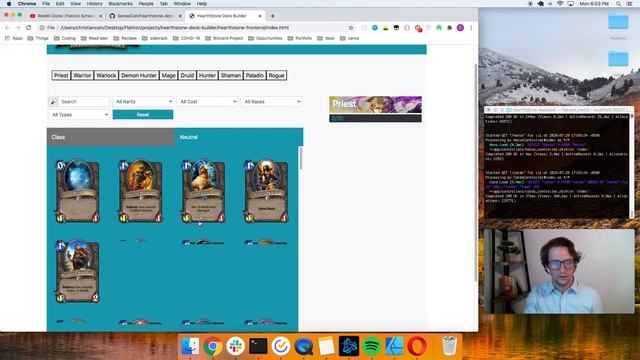Open the Portfolio bookmarks folder
This screenshot has width=640, height=360.
click(x=300, y=38)
